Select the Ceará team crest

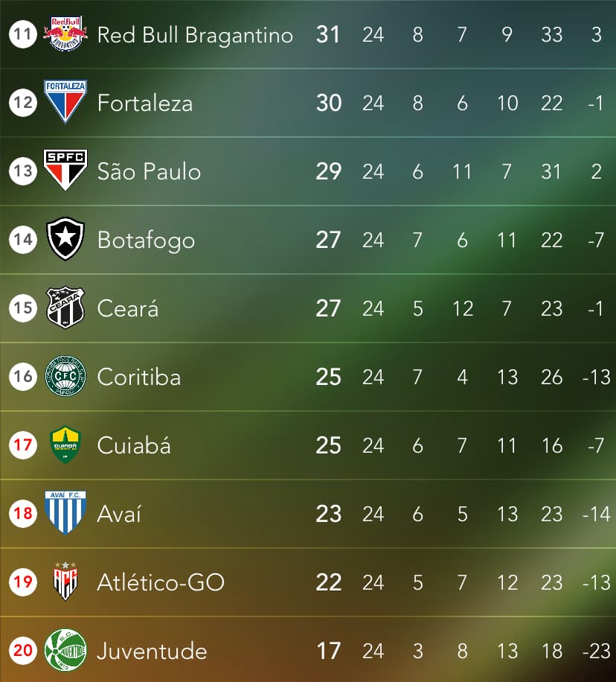click(65, 307)
